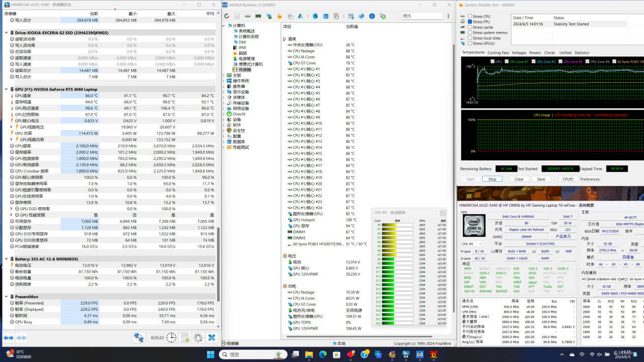
Task: Expand the 操作系统 tree node
Action: click(x=224, y=81)
